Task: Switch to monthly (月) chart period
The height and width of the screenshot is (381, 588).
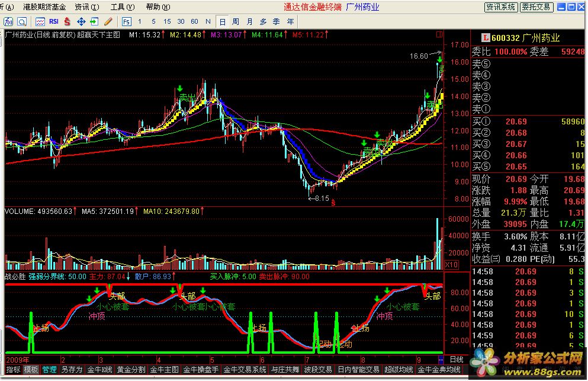Action: 249,22
